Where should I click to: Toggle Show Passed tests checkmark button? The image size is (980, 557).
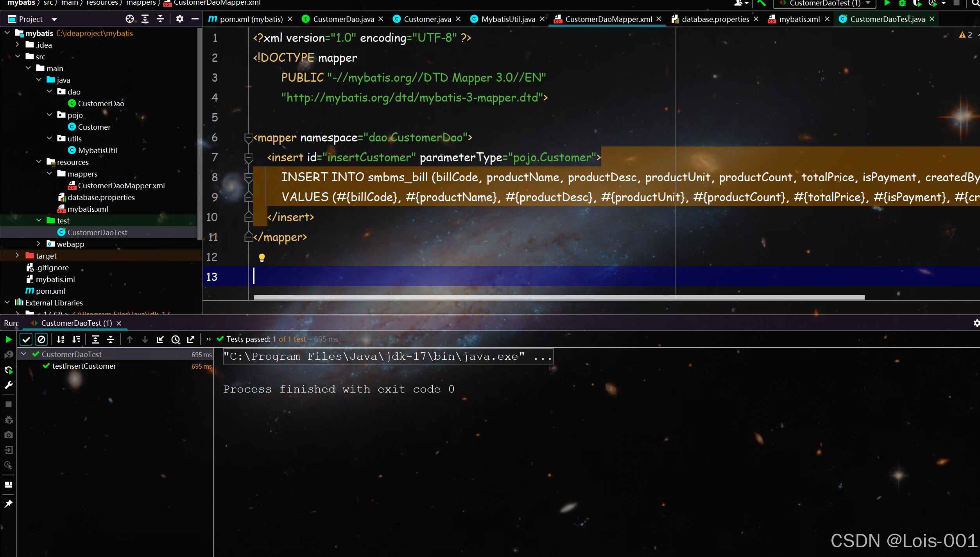point(26,339)
